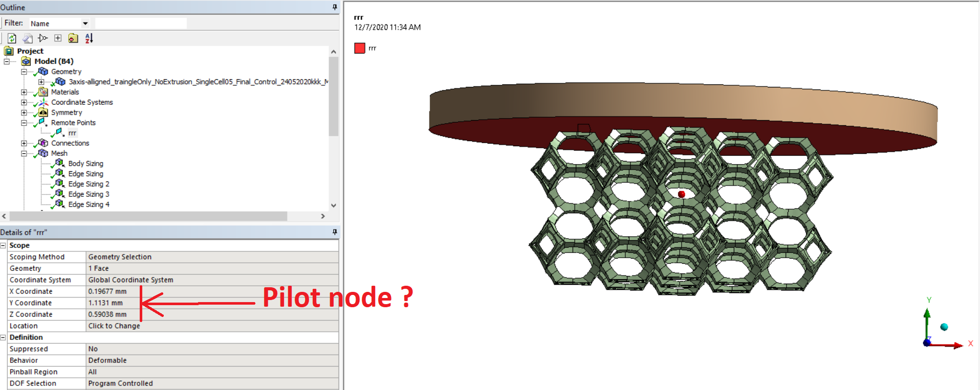This screenshot has height=390, width=980.
Task: Expand the Coordinate Systems tree node
Action: [24, 102]
